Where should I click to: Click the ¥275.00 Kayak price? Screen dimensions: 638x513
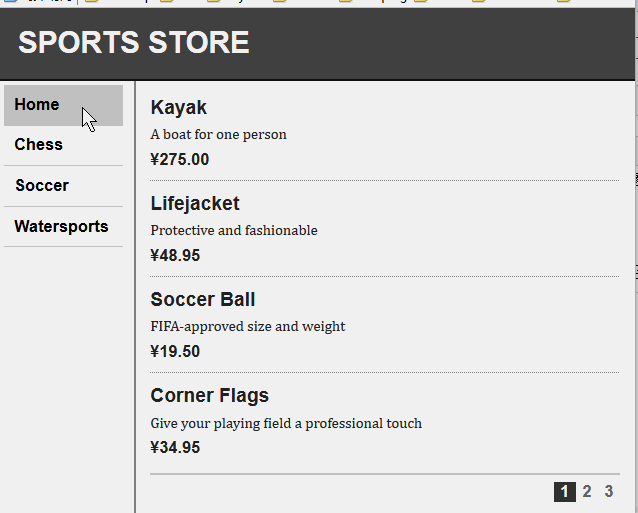coord(179,159)
